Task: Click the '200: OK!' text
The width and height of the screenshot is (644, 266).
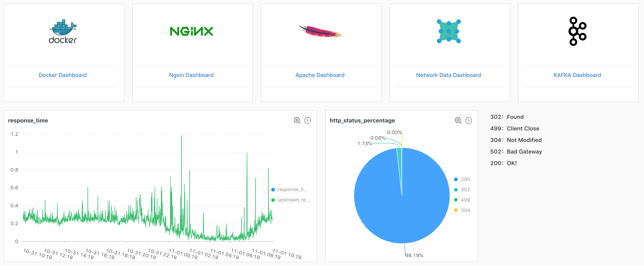Action: tap(503, 163)
